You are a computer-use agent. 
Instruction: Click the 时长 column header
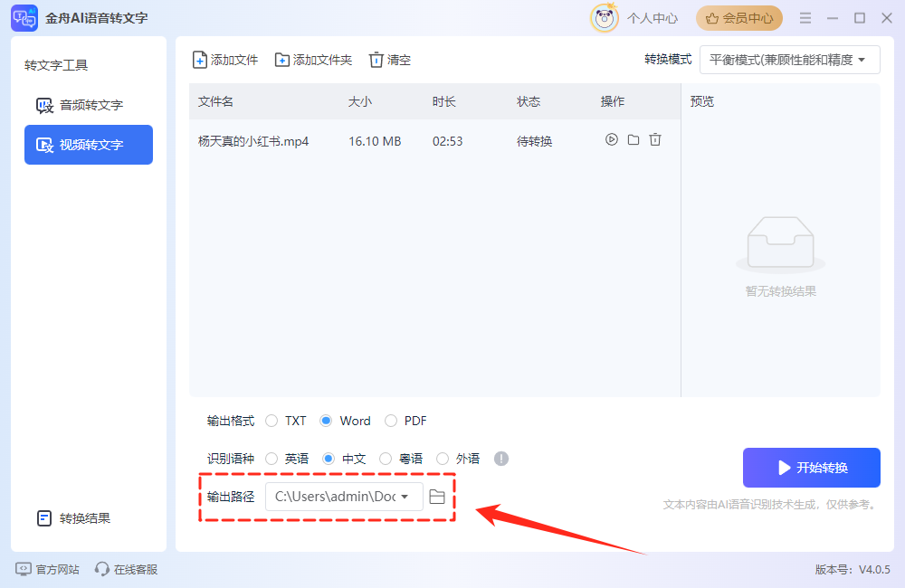pos(444,101)
